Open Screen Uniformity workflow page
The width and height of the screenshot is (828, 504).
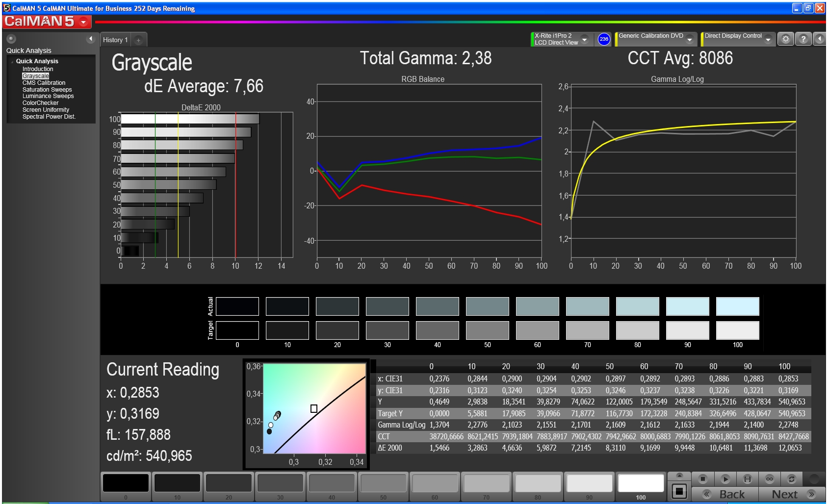[46, 110]
